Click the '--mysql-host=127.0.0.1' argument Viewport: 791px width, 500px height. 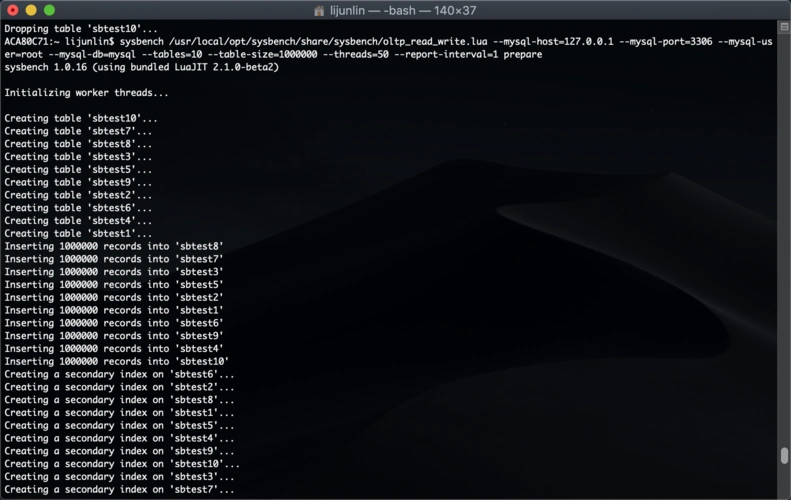click(x=553, y=41)
